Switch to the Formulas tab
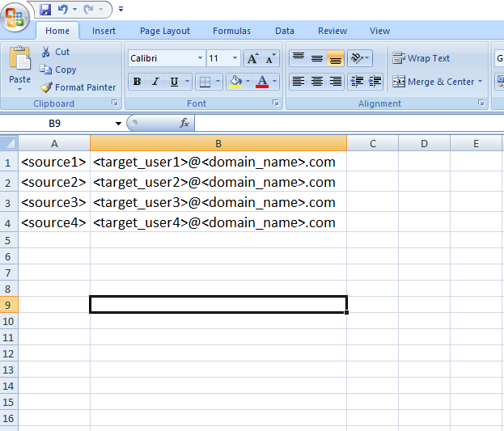The width and height of the screenshot is (504, 431). coord(231,31)
